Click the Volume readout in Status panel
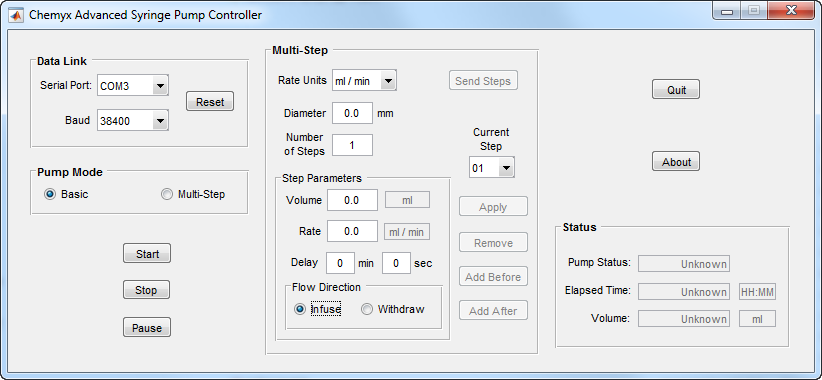This screenshot has height=380, width=822. click(x=684, y=319)
